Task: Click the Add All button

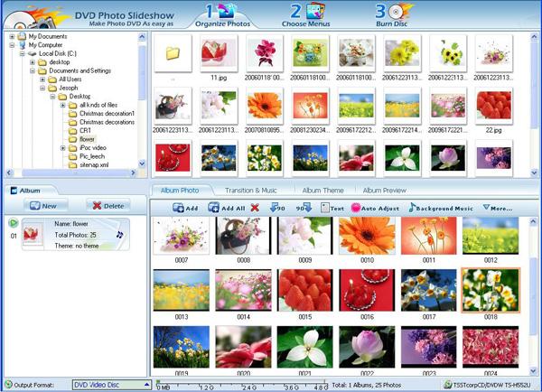Action: [x=225, y=208]
